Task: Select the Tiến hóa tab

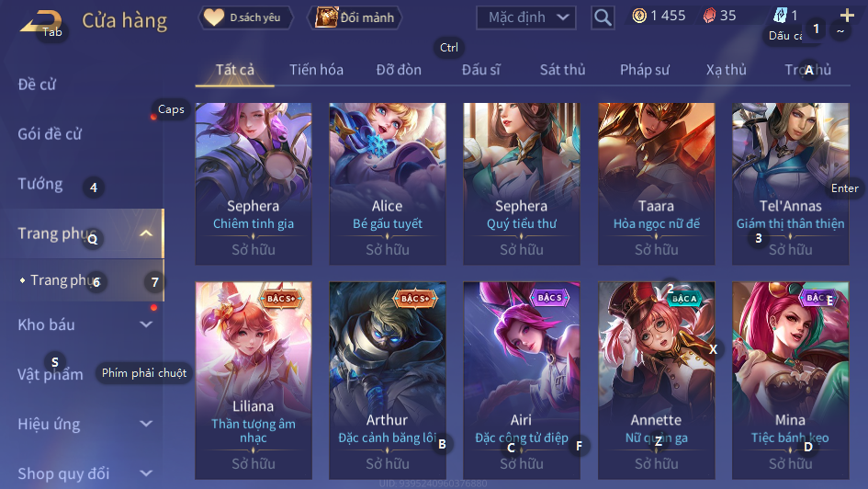Action: point(316,70)
